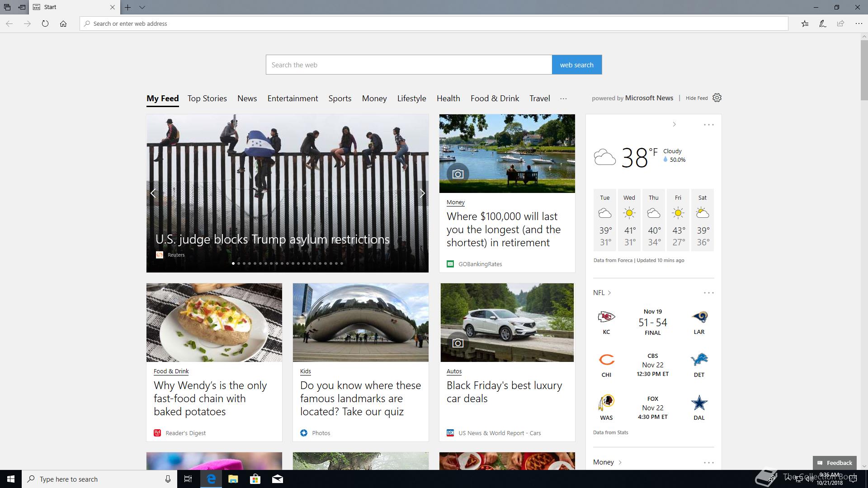The height and width of the screenshot is (488, 868).
Task: Click the Kids category label
Action: 306,371
